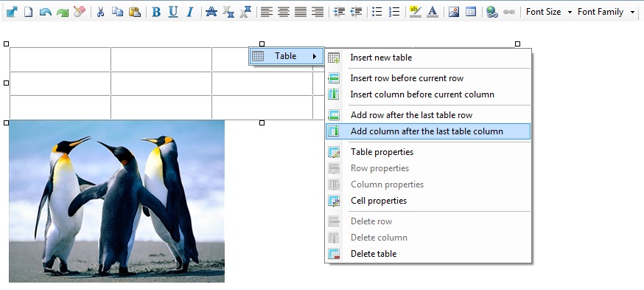Open the Font Family dropdown
644x290 pixels.
606,12
